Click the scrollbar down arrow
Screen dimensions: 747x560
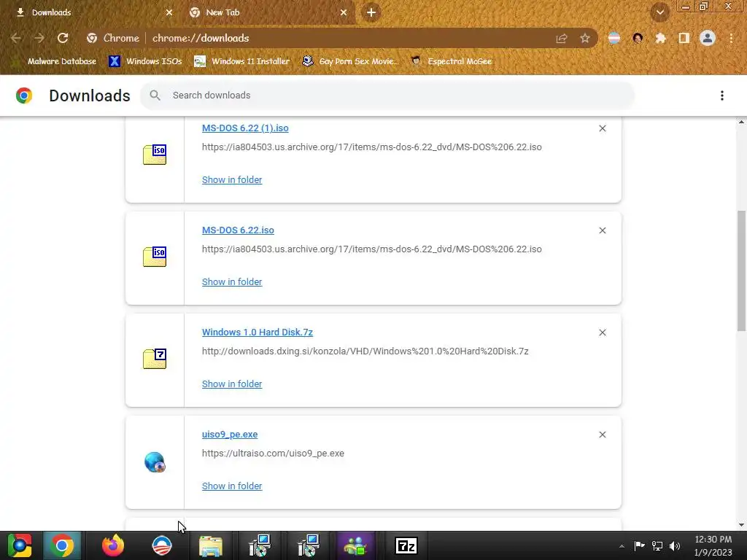pyautogui.click(x=741, y=525)
